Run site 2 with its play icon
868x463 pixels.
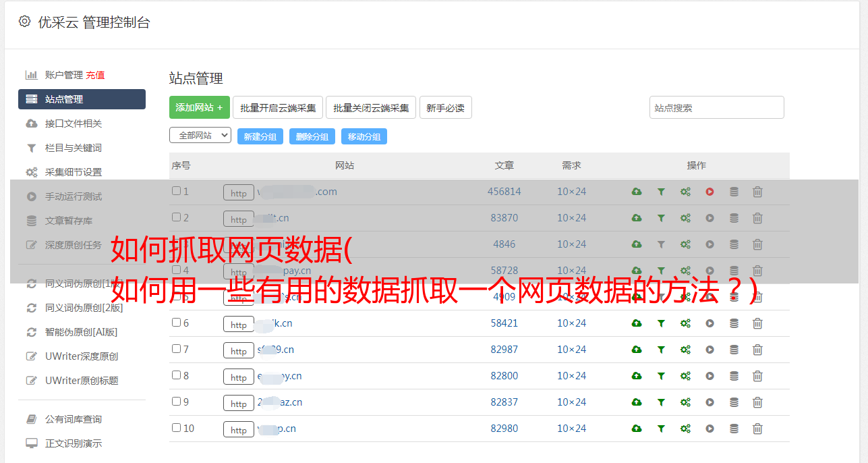coord(710,218)
